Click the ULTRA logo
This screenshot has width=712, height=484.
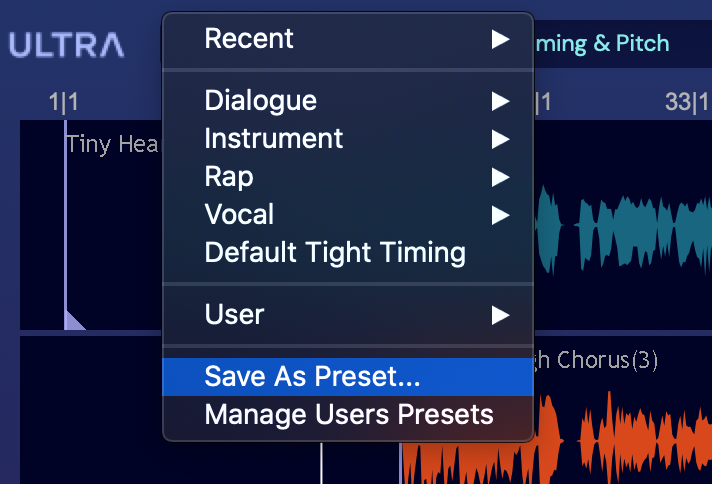tap(67, 45)
